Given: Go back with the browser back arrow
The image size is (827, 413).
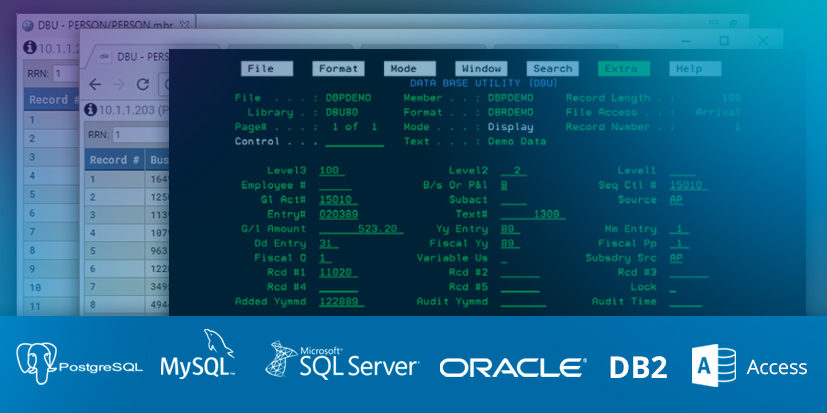Looking at the screenshot, I should 94,84.
